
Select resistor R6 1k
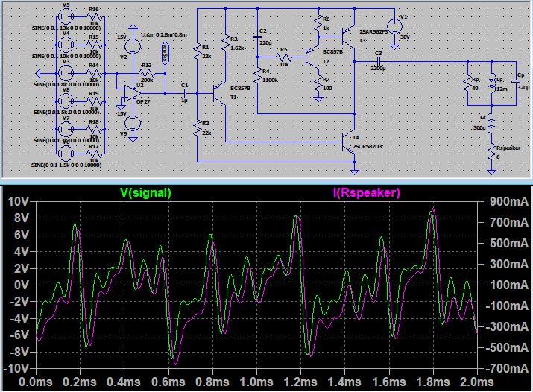(318, 23)
